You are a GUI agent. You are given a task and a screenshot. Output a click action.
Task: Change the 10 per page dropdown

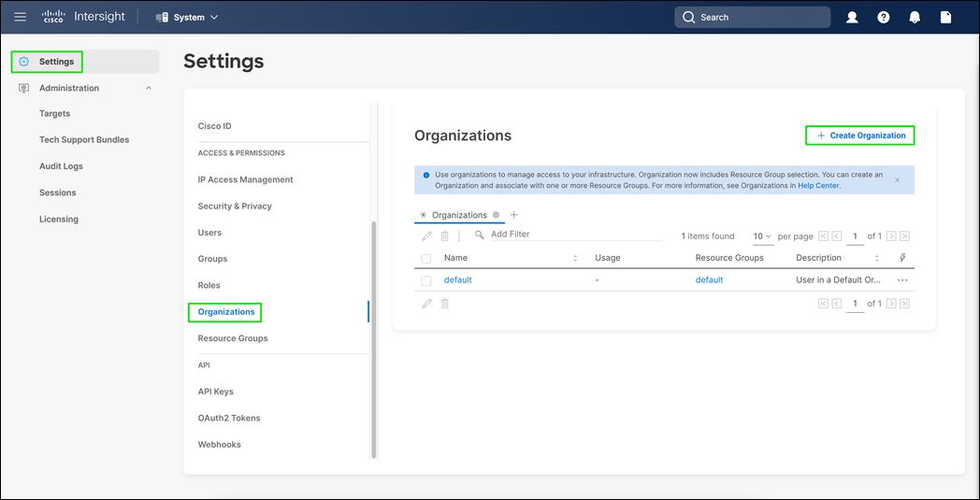click(x=762, y=236)
